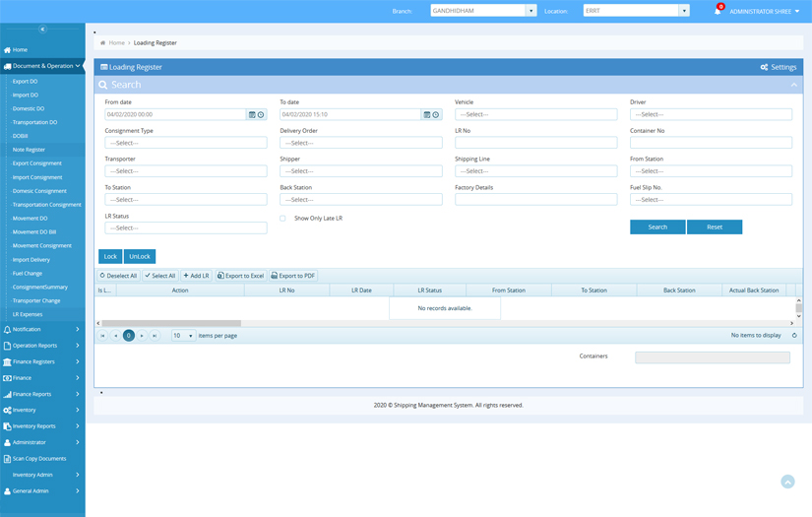812x517 pixels.
Task: Click the grid horizontal scrollbar thumb
Action: click(x=171, y=323)
